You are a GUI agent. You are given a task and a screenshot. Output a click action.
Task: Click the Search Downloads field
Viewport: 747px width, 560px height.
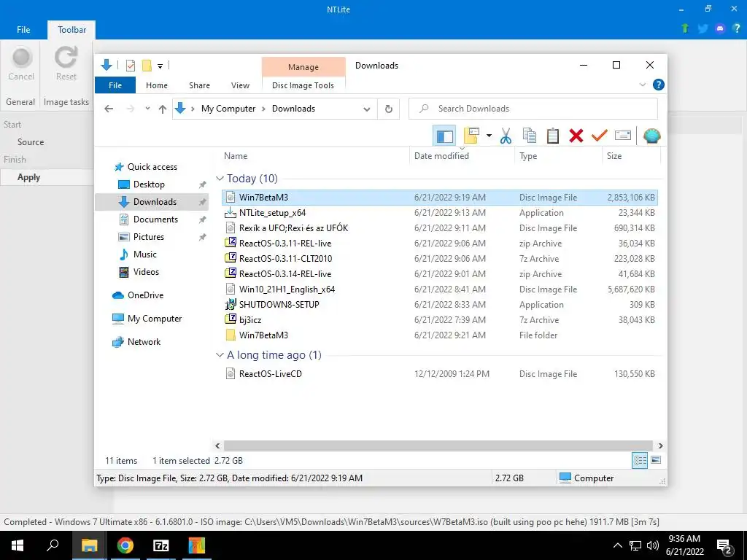click(533, 109)
